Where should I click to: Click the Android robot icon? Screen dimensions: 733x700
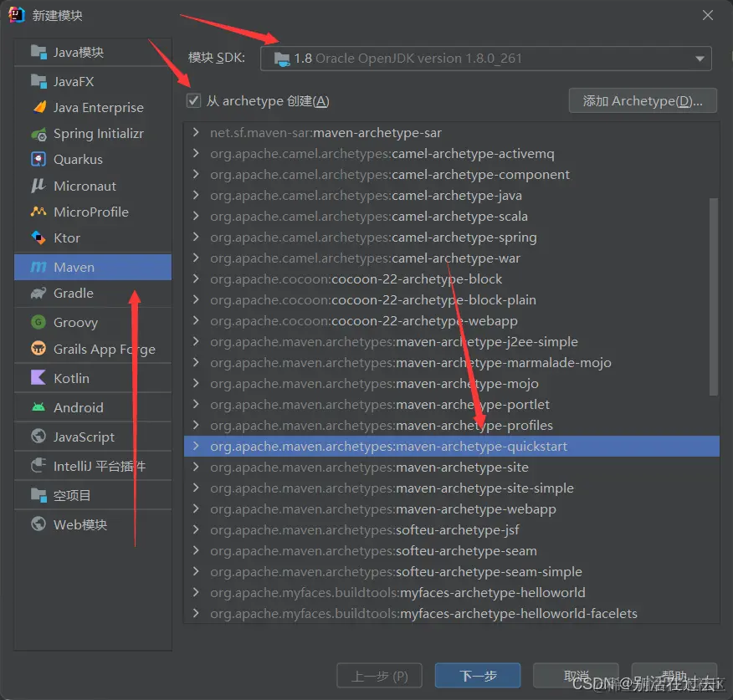[38, 407]
